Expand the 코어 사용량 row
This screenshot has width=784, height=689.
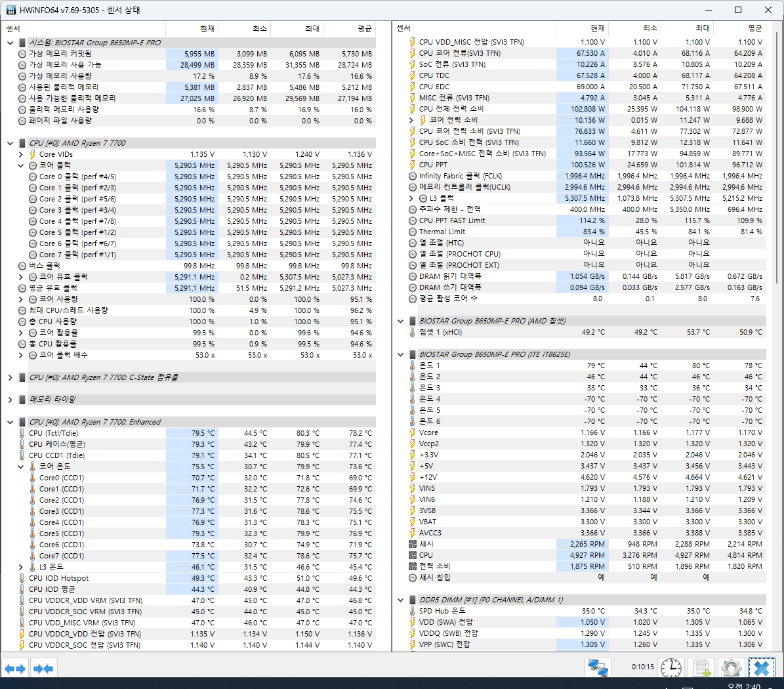coord(20,299)
